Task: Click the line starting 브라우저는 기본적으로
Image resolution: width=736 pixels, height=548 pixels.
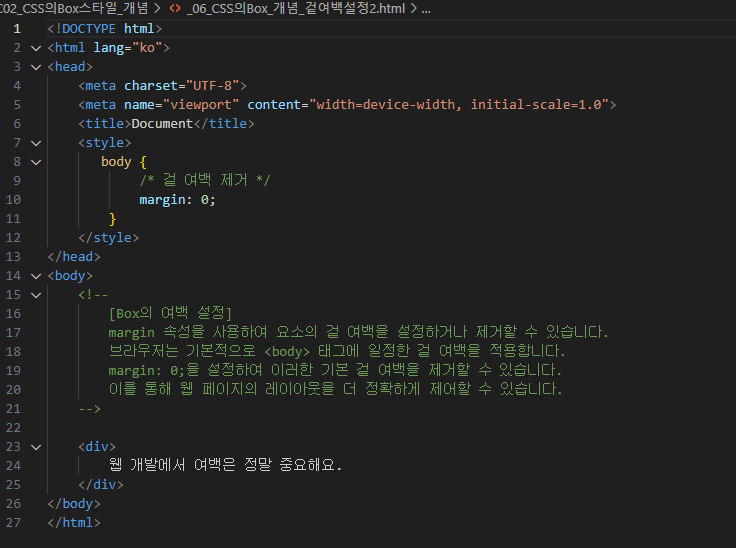Action: click(x=337, y=351)
